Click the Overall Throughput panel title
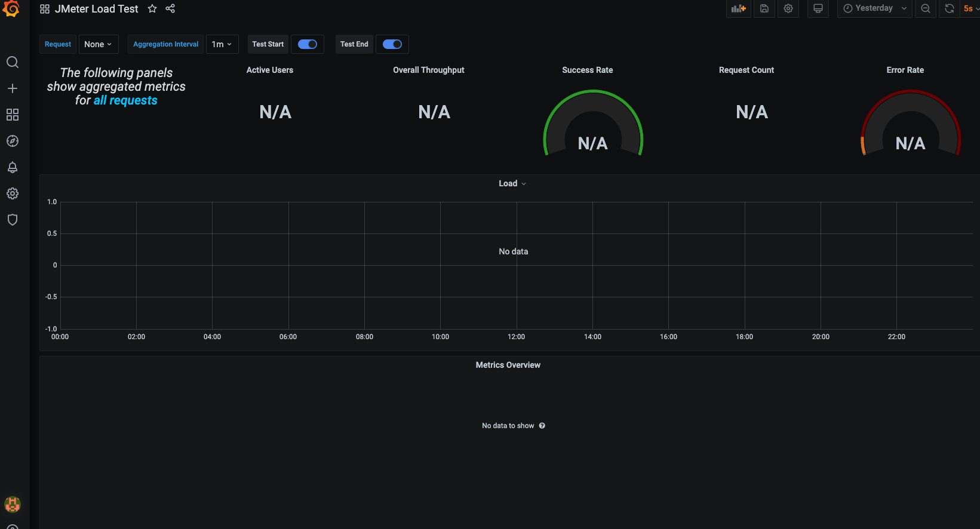The height and width of the screenshot is (529, 980). (x=429, y=70)
